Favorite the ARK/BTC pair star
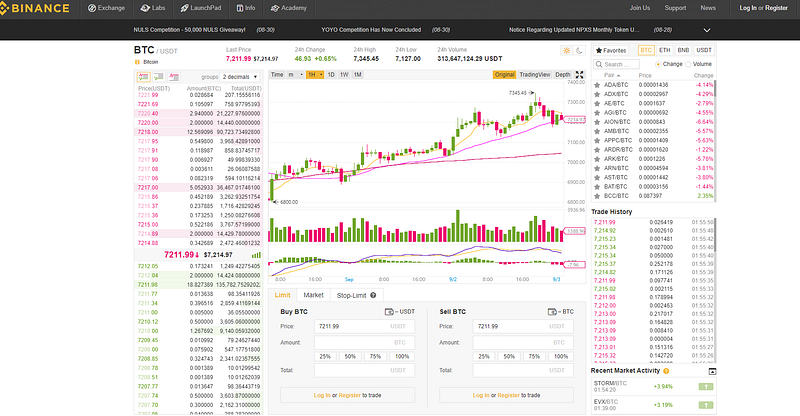The width and height of the screenshot is (800, 416). click(597, 159)
